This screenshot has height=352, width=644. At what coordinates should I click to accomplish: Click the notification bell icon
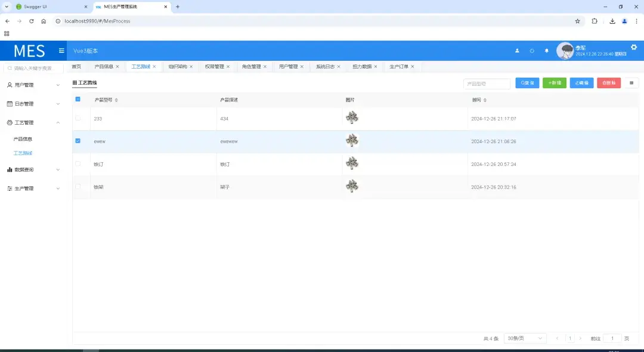546,51
